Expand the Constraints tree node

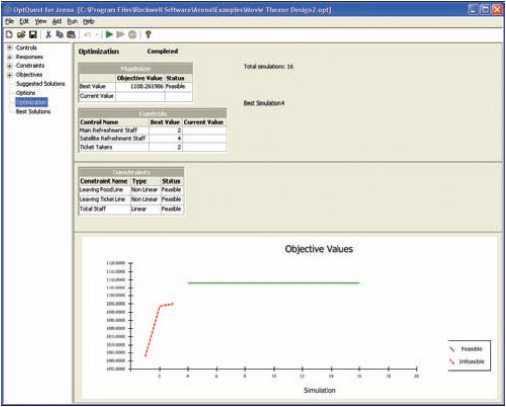10,66
